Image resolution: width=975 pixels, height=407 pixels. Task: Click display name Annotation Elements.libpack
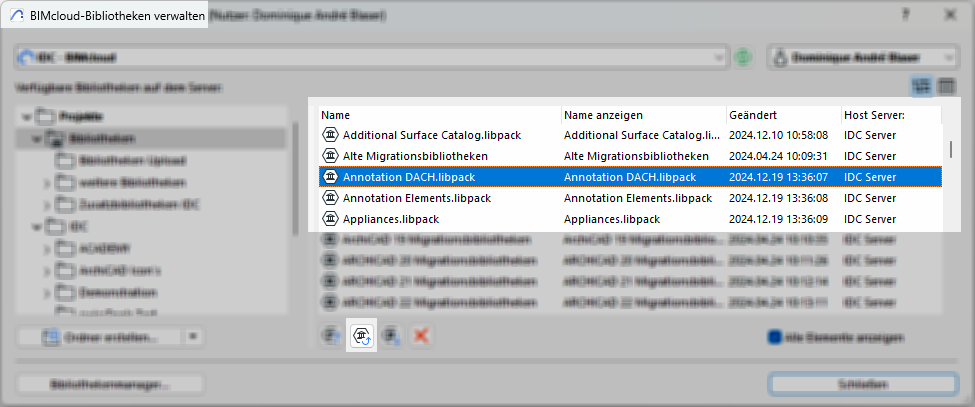(638, 198)
